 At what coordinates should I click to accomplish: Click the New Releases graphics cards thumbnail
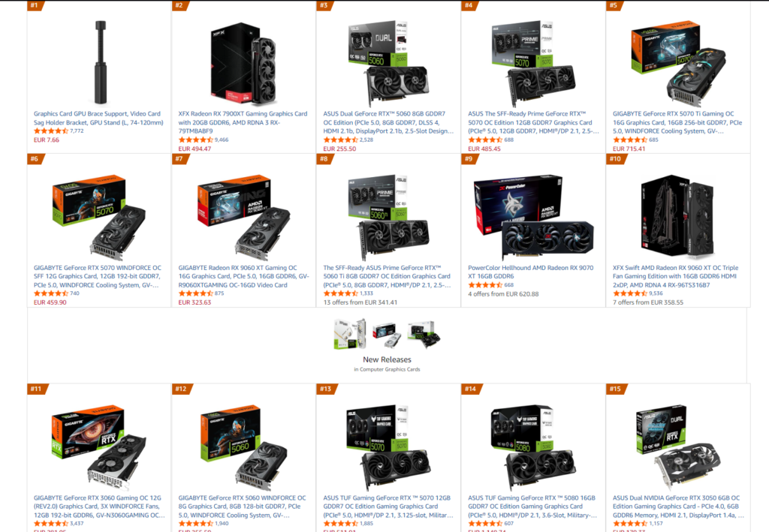(387, 334)
